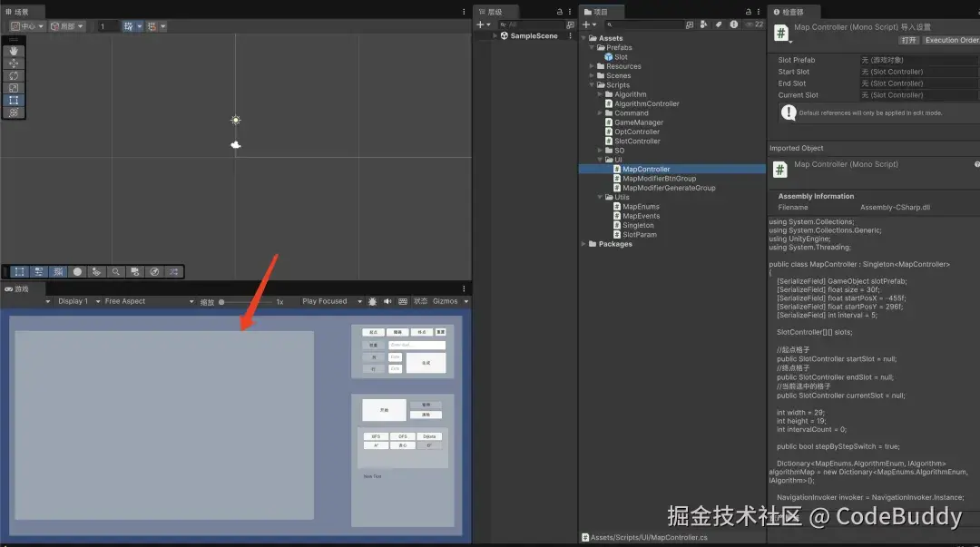Select the Hand view tool

point(14,52)
